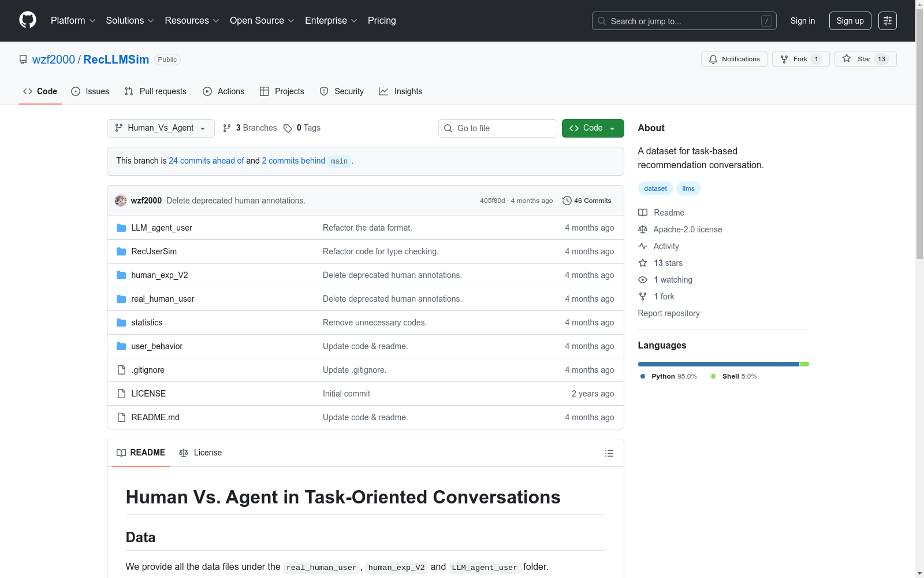This screenshot has width=924, height=578.
Task: Open 'Refactor the data format.' commit message
Action: pos(367,228)
